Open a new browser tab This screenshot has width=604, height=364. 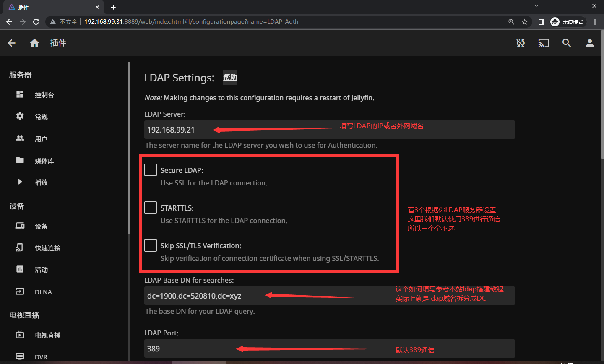pyautogui.click(x=113, y=7)
